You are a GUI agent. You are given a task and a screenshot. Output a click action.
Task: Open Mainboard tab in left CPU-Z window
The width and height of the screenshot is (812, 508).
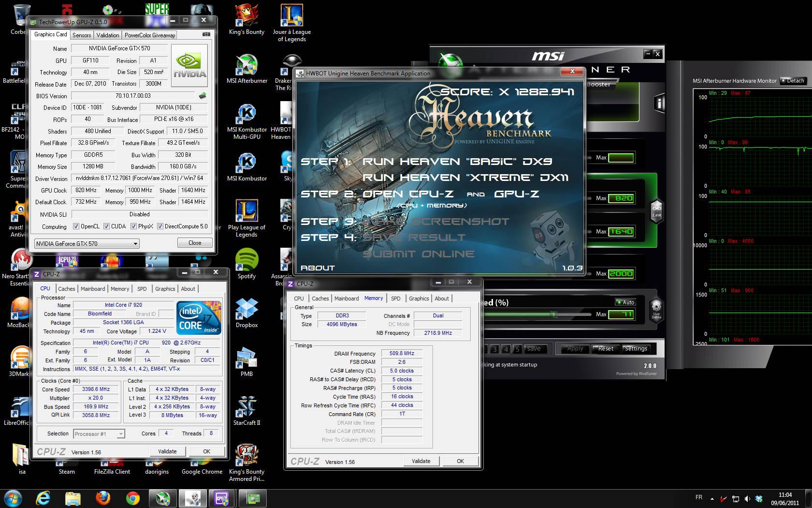pyautogui.click(x=93, y=289)
